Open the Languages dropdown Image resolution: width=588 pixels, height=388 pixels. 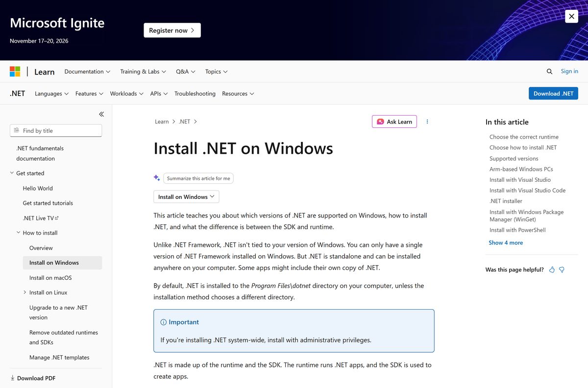click(51, 94)
